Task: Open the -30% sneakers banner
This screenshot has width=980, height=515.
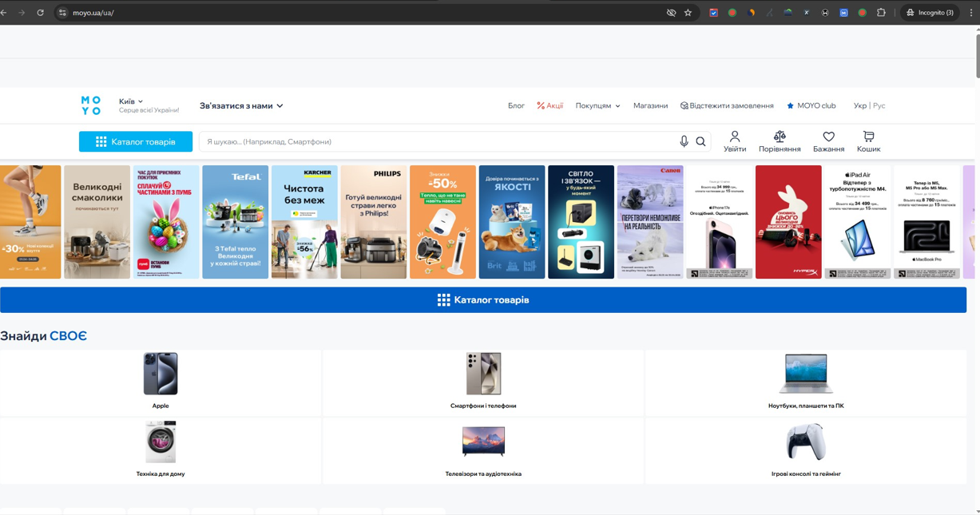Action: coord(30,222)
